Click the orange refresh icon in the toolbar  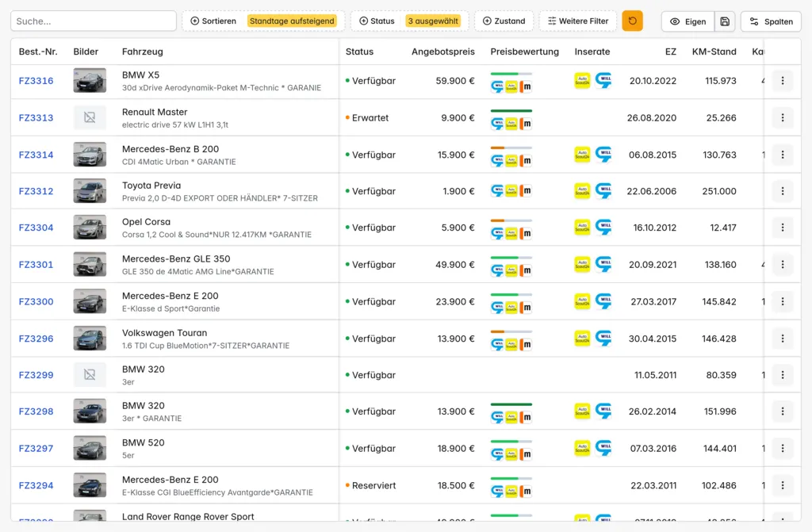633,21
